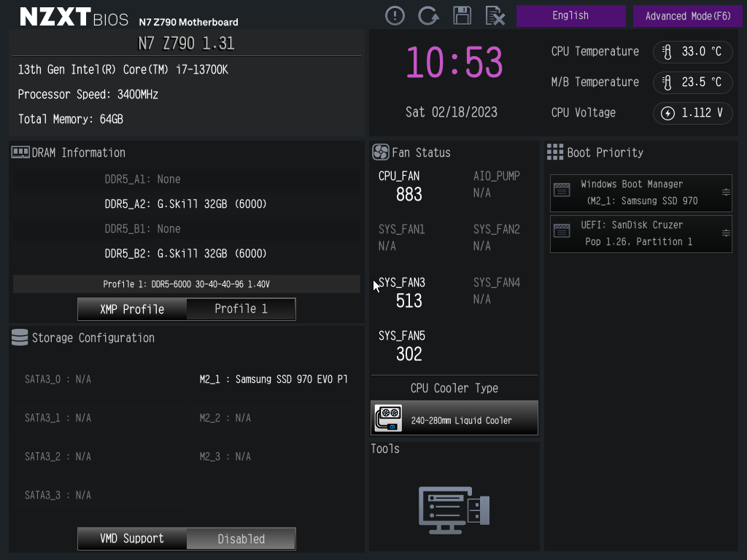Click the M2_1 Samsung SSD 970 entry
This screenshot has width=747, height=560.
[273, 379]
